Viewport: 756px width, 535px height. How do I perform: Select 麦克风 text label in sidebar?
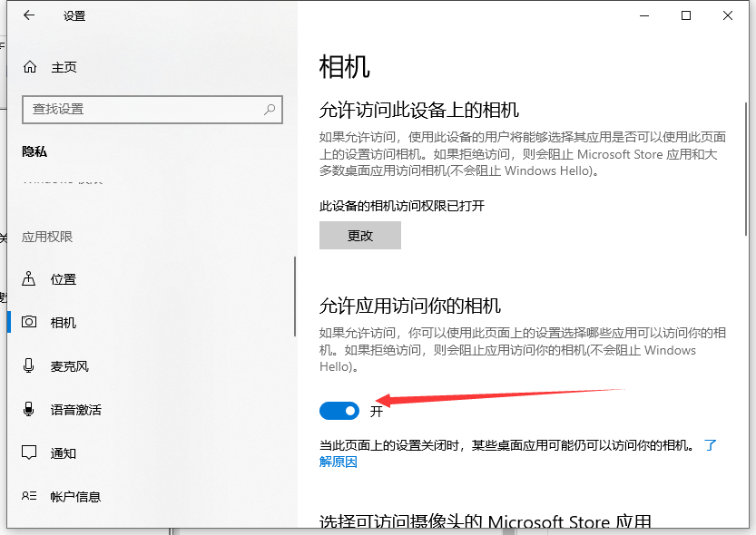point(69,366)
